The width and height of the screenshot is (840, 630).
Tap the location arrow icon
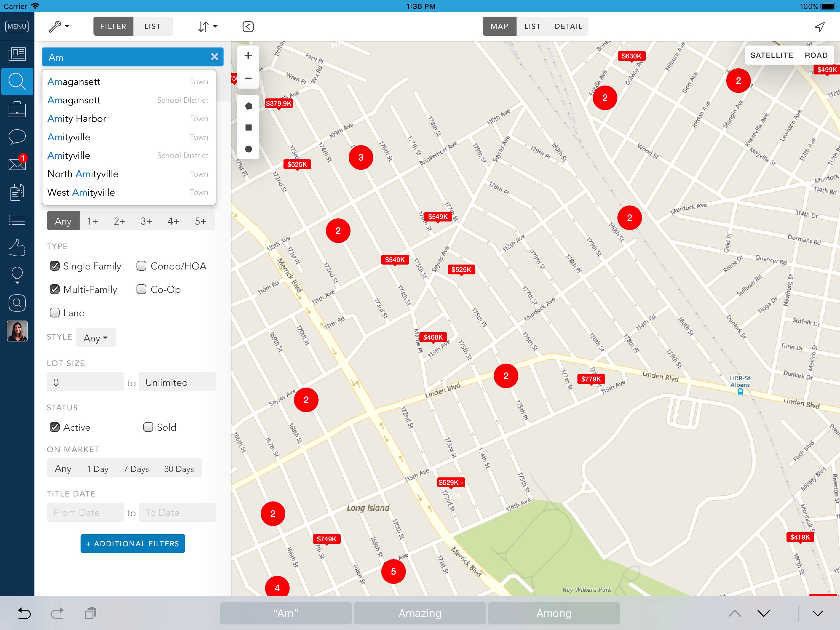(819, 26)
